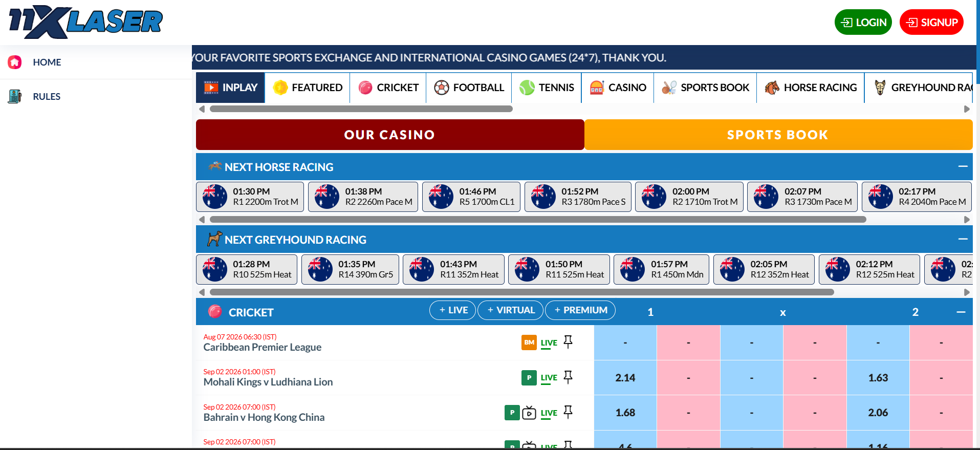Viewport: 980px width, 450px height.
Task: Open 01:38 PM R2 2260m Pace M race
Action: [363, 197]
